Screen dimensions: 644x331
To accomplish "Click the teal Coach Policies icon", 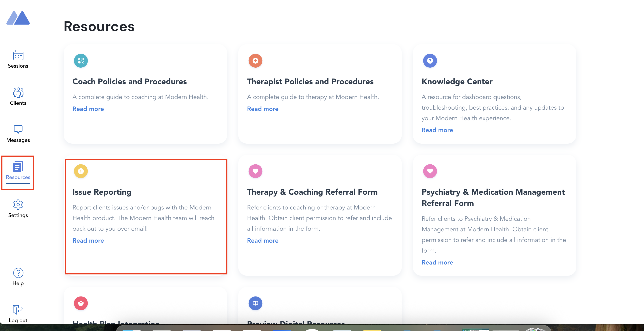I will (x=81, y=61).
